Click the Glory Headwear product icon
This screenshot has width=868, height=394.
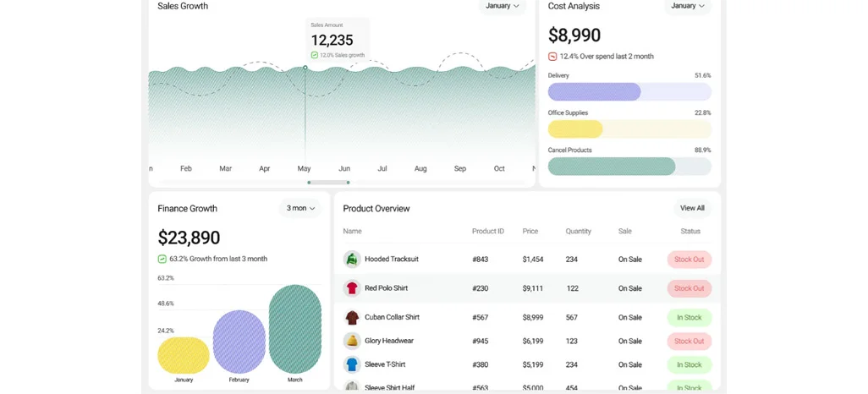(x=352, y=341)
